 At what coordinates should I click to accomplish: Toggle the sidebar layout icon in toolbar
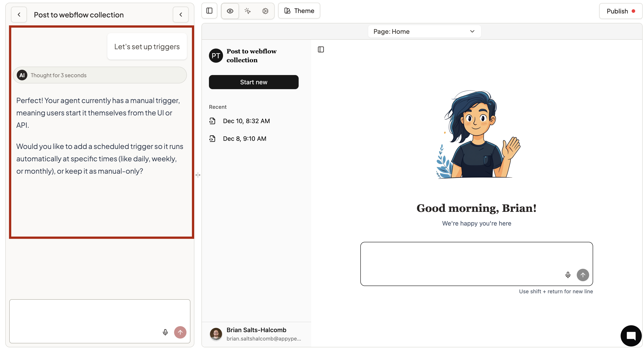tap(209, 11)
